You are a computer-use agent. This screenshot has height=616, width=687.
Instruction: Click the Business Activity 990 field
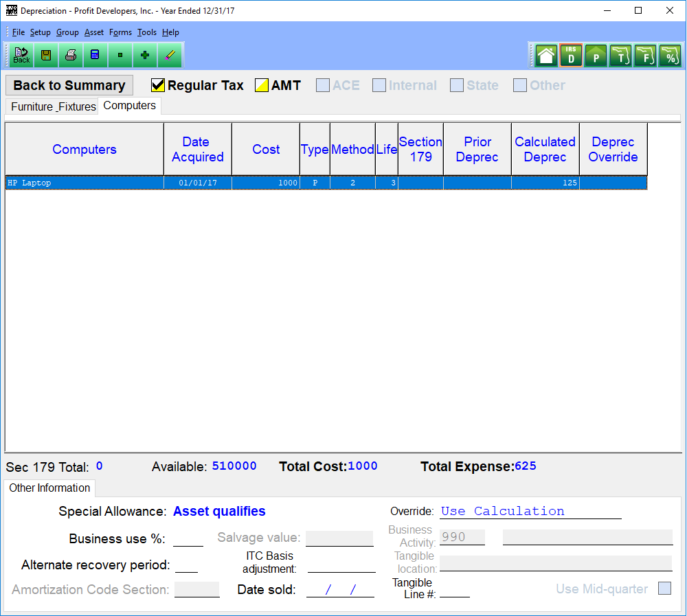click(462, 537)
